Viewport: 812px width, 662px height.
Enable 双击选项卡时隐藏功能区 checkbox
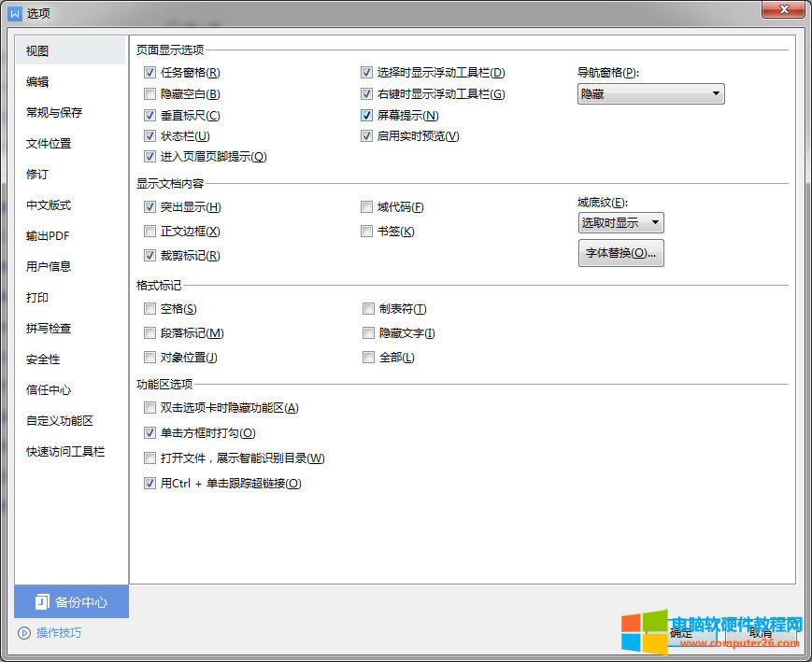tap(150, 408)
